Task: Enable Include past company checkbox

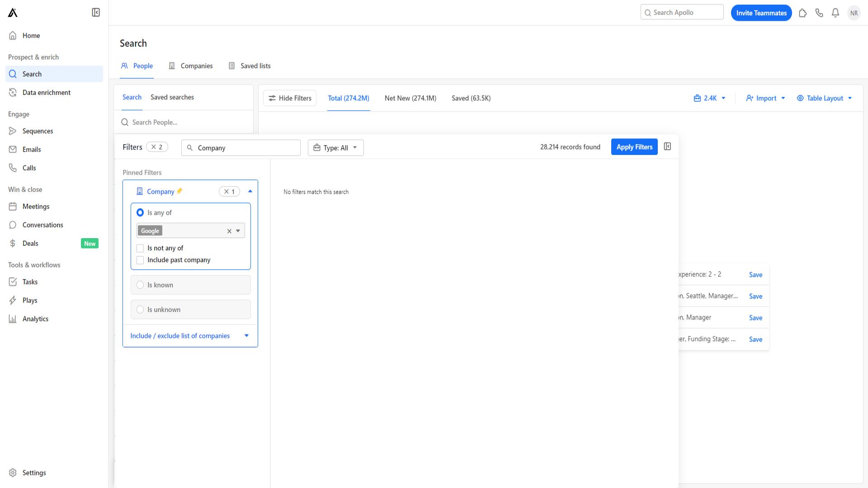Action: point(140,260)
